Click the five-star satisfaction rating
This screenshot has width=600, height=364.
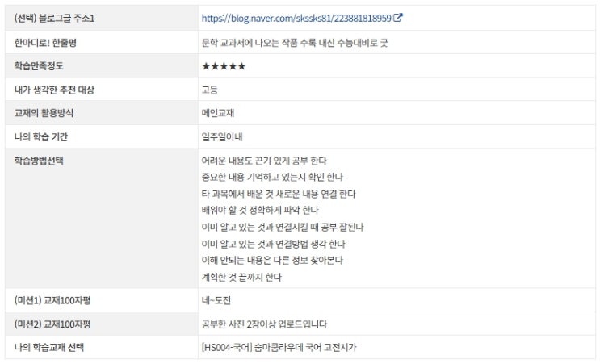point(224,66)
